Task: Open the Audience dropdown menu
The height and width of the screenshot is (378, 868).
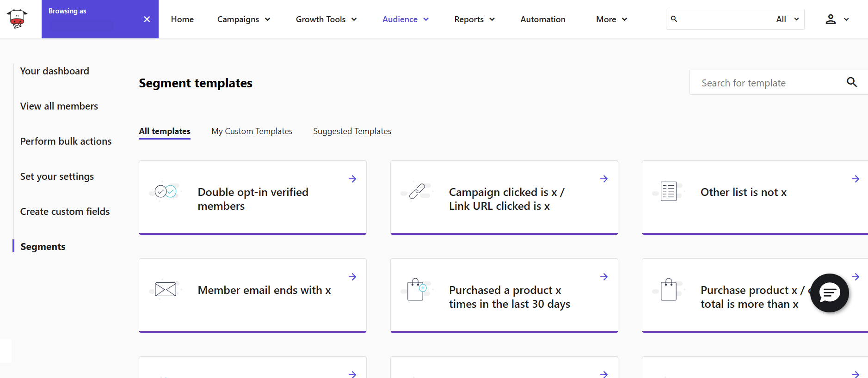Action: (406, 19)
